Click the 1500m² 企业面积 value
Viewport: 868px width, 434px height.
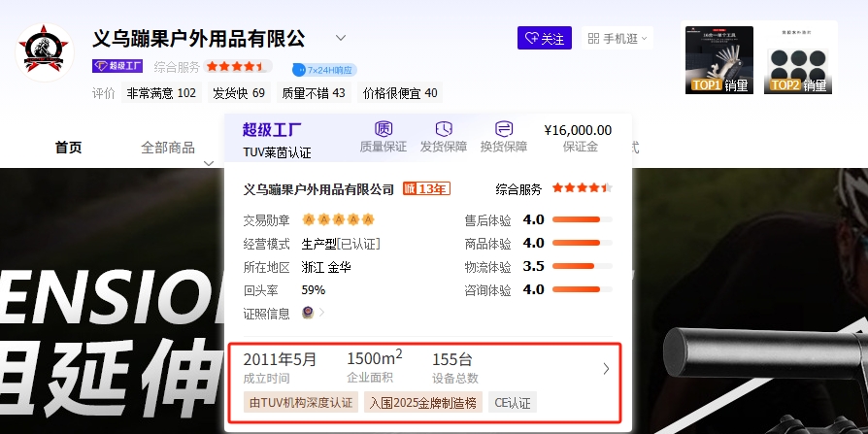[x=375, y=358]
